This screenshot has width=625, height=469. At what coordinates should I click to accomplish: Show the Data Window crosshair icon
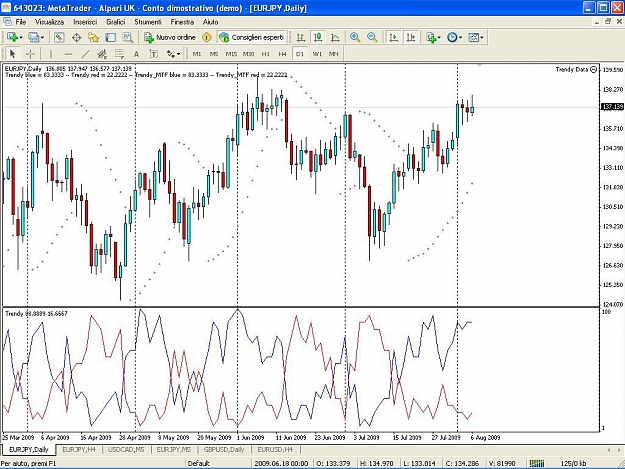pyautogui.click(x=76, y=37)
